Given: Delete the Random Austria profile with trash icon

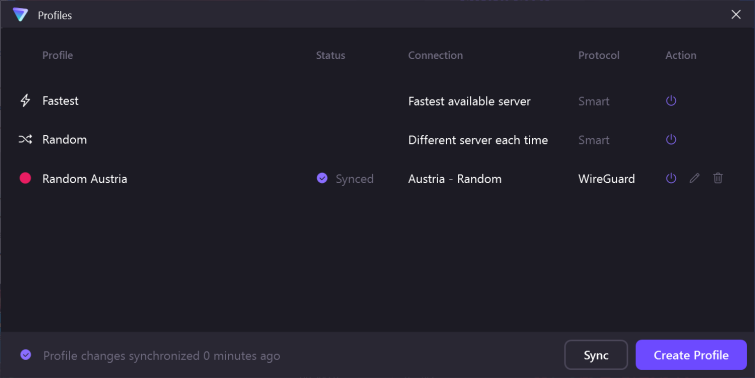Looking at the screenshot, I should point(718,178).
